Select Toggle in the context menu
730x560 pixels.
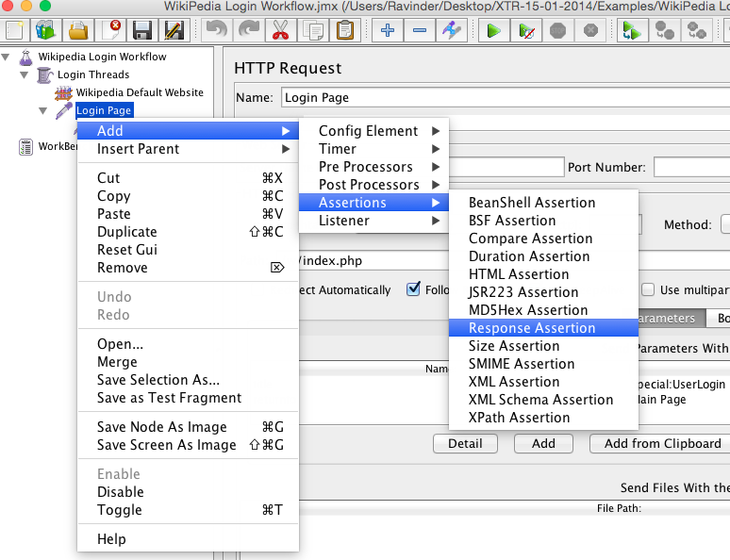[x=188, y=510]
